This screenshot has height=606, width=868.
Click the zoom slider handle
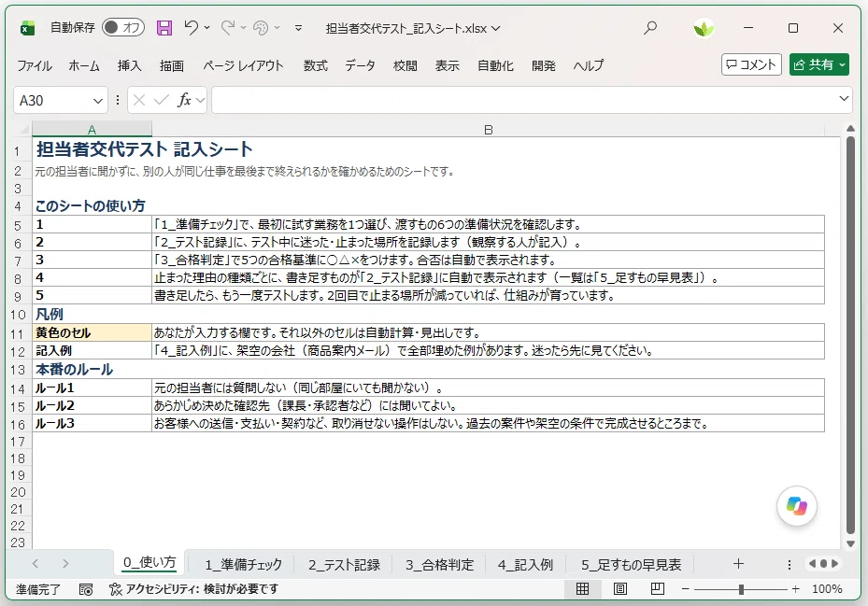point(741,589)
